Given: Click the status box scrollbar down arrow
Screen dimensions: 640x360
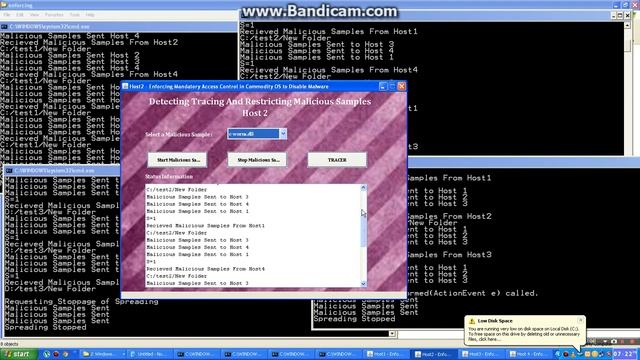Looking at the screenshot, I should tap(363, 284).
